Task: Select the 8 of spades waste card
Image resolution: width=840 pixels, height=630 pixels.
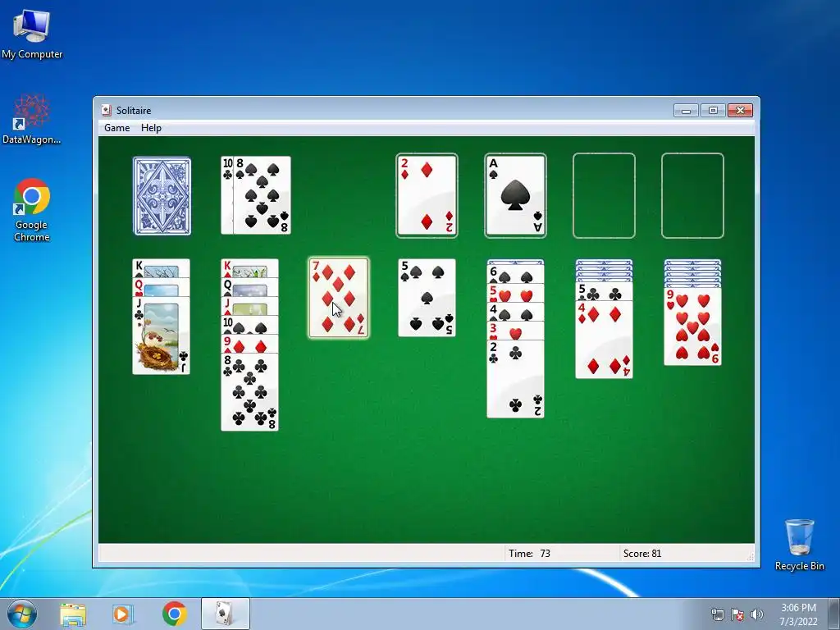Action: [262, 195]
